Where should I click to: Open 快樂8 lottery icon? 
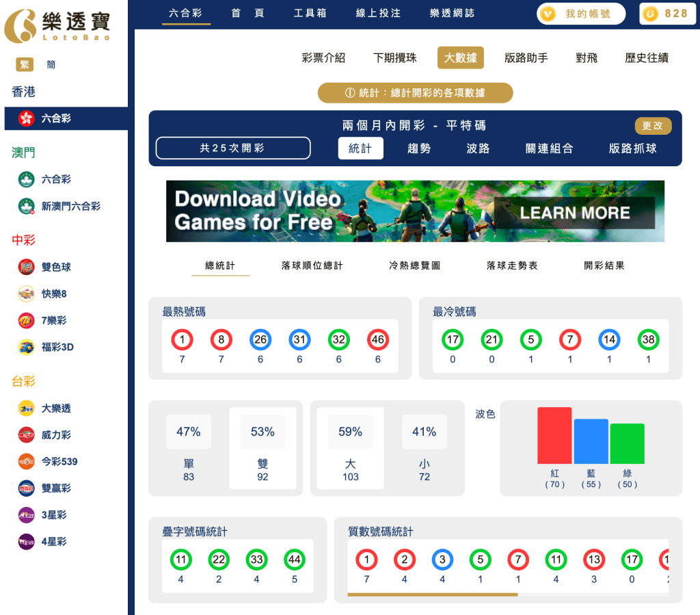coord(26,294)
